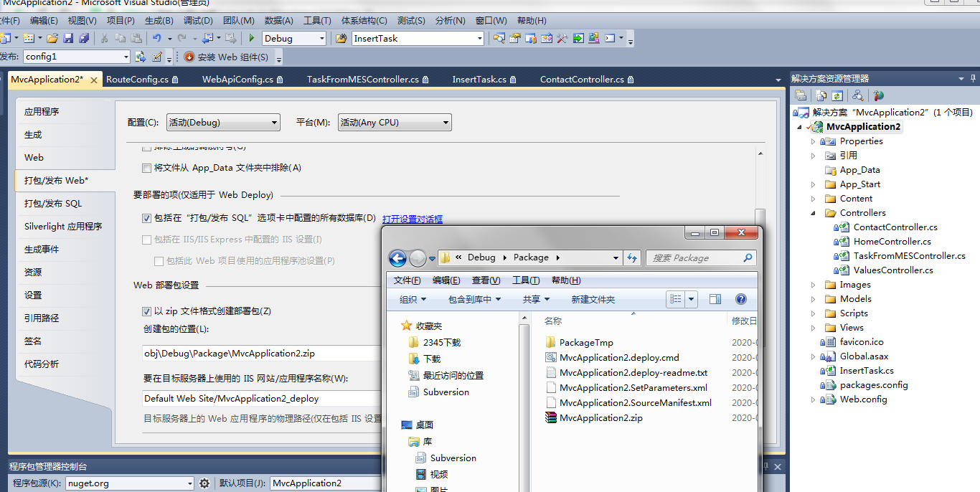Pin the Solution Explorer panel
The height and width of the screenshot is (492, 980).
972,78
